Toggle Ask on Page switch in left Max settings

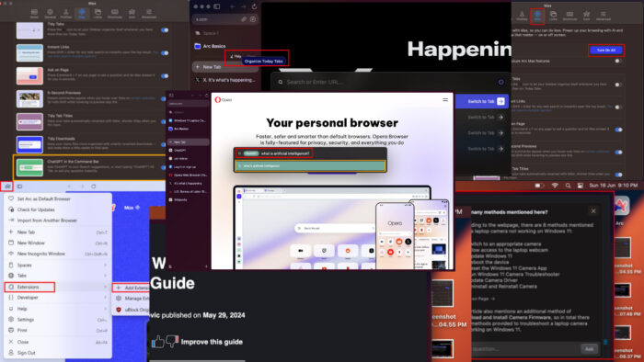pos(165,76)
